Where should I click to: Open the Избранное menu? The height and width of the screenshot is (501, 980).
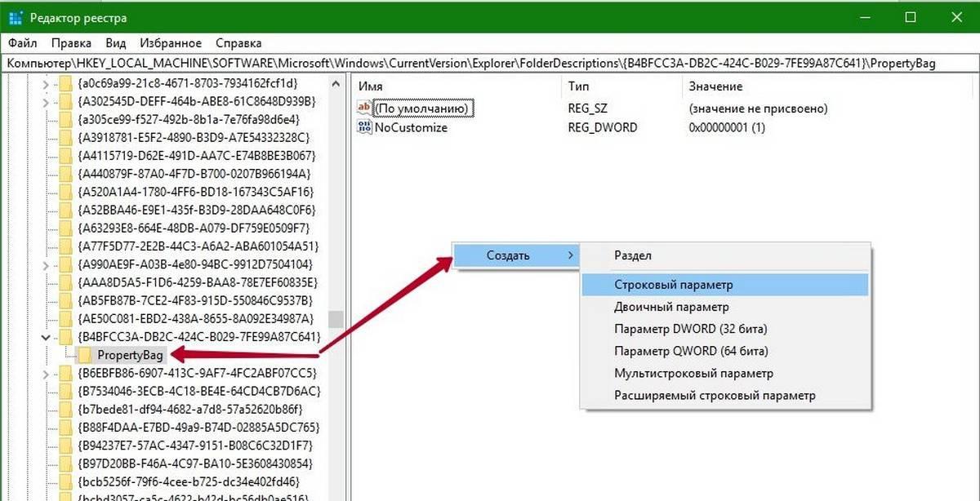(171, 43)
